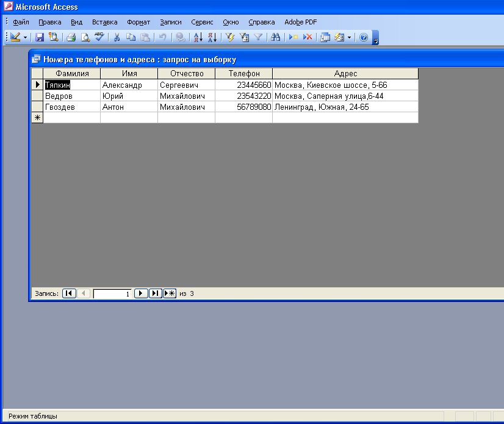Viewport: 504px width, 424px height.
Task: Click Filter By Form icon
Action: (x=244, y=37)
